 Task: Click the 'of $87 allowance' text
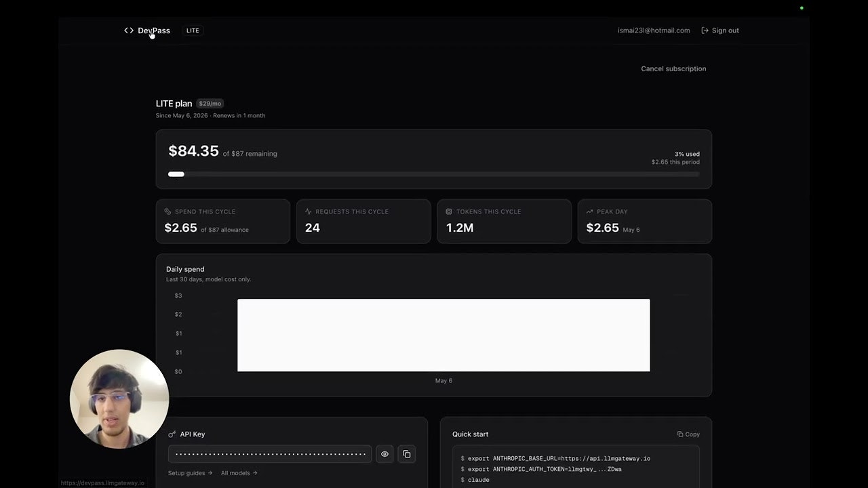coord(224,230)
